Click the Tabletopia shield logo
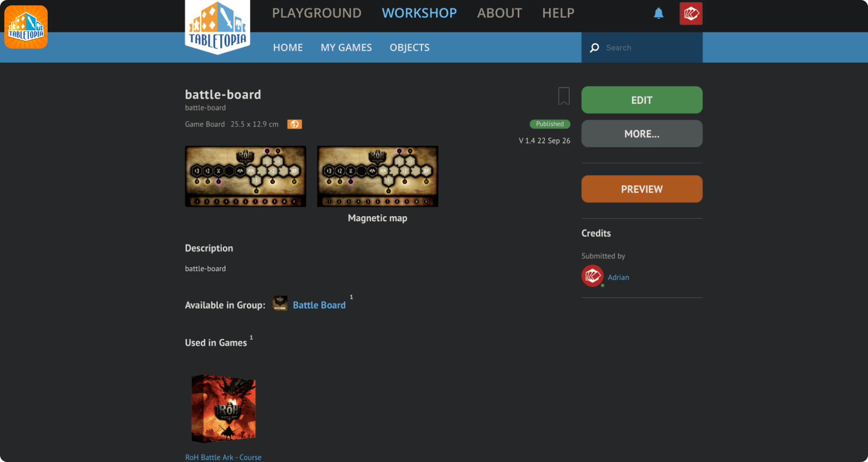The image size is (868, 462). [217, 27]
